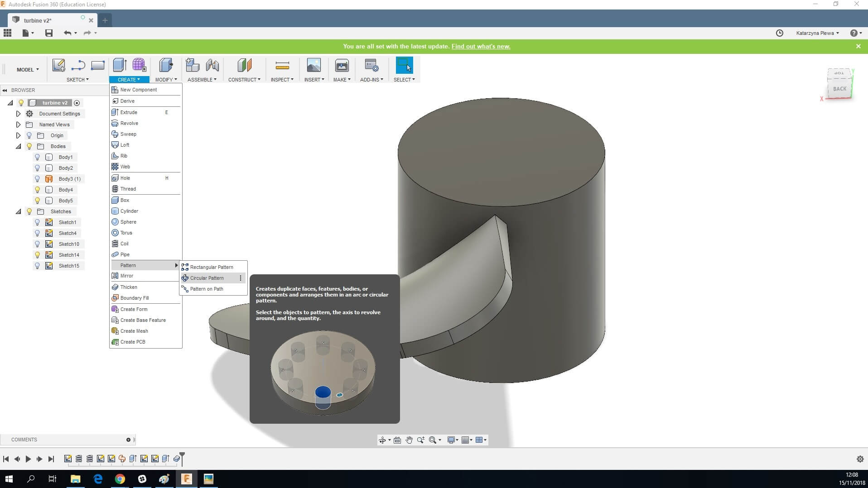Screen dimensions: 868x488
Task: Click the Press Pull icon under Modify
Action: [x=166, y=65]
